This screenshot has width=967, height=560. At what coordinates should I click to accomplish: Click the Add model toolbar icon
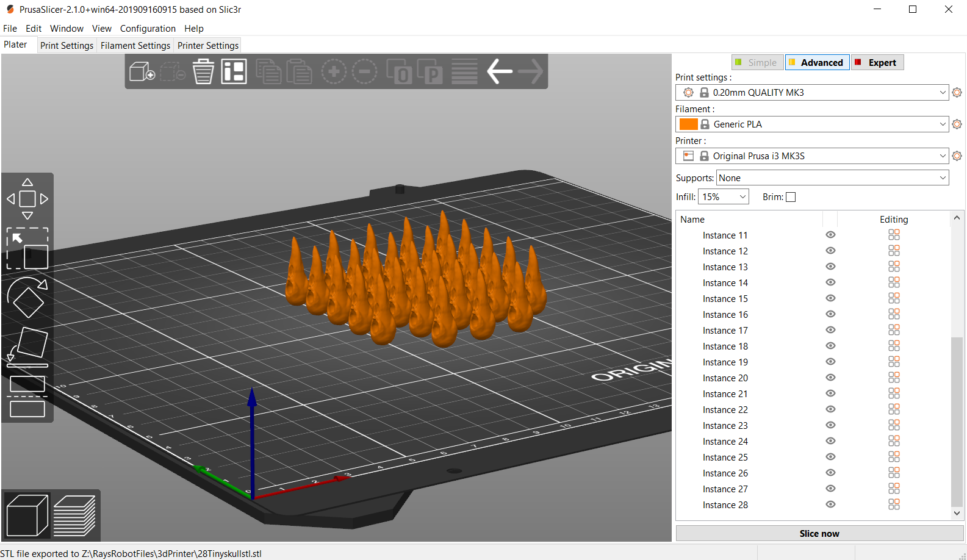coord(142,72)
